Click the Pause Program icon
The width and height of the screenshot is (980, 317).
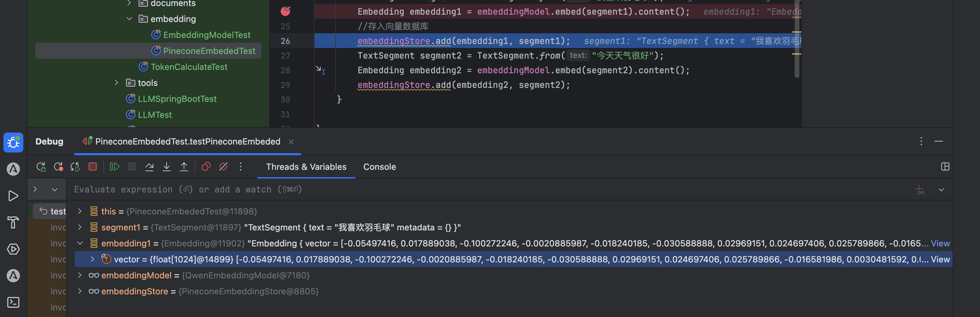[132, 167]
